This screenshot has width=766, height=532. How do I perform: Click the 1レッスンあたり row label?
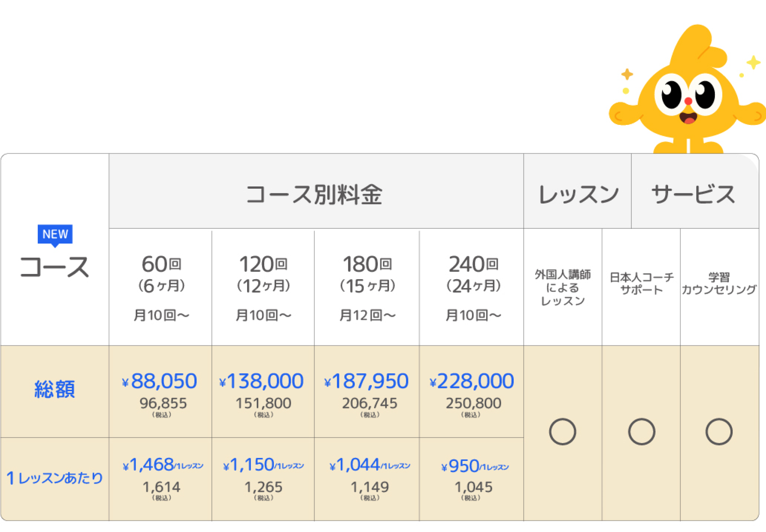coord(55,478)
